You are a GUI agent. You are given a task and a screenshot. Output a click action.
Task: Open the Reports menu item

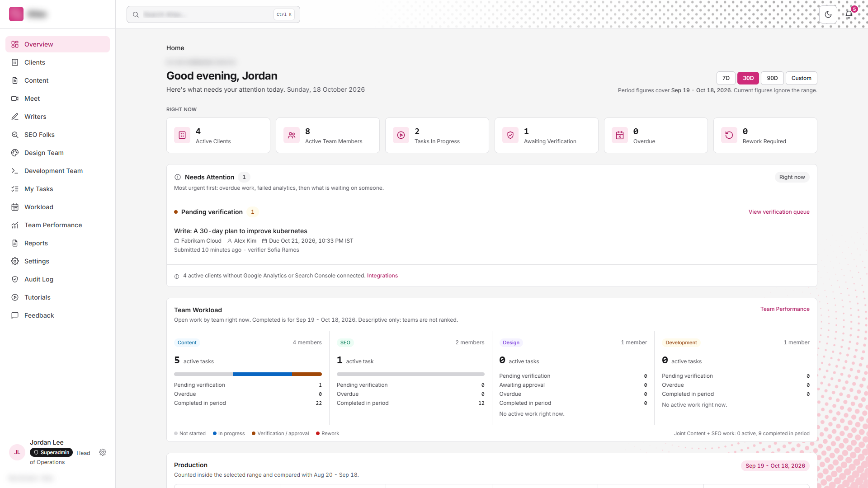click(57, 243)
